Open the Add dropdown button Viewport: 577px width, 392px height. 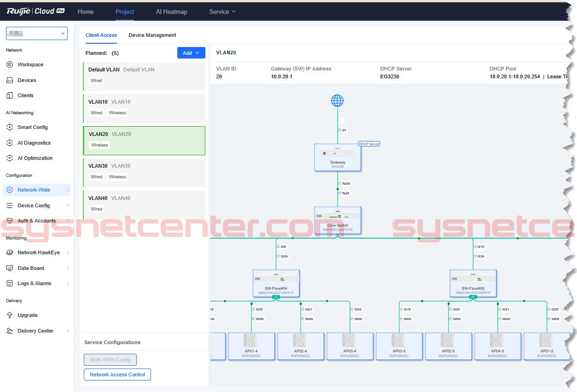click(191, 53)
